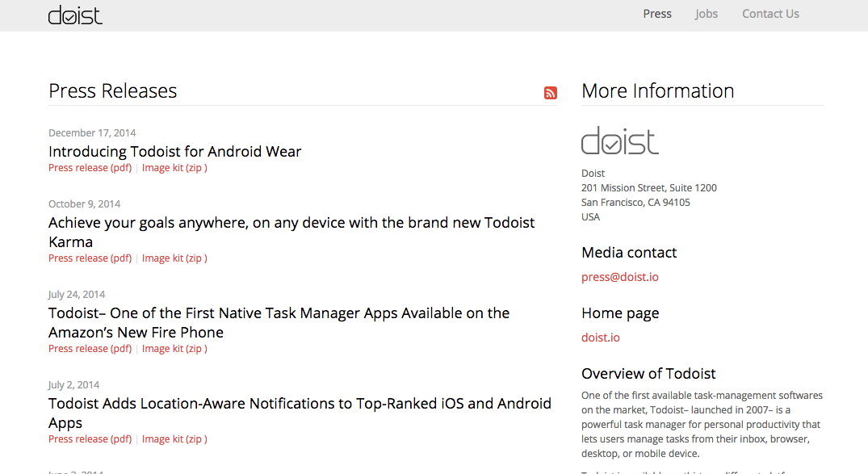This screenshot has height=474, width=868.
Task: Select the July 2, 2014 date text
Action: click(x=73, y=385)
